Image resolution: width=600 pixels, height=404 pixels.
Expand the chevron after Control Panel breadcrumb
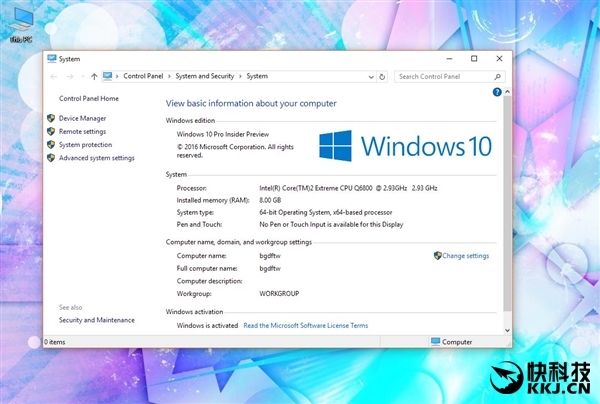(x=169, y=76)
